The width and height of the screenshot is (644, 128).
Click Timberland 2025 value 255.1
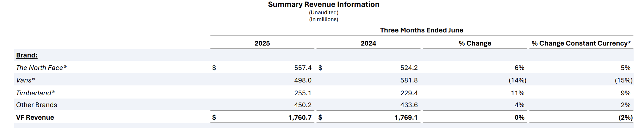coord(303,93)
